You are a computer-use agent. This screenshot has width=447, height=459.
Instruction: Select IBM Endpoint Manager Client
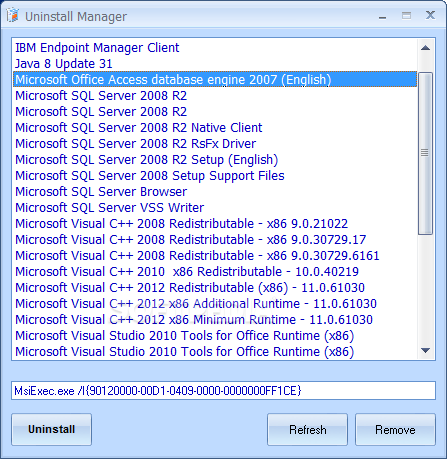pyautogui.click(x=215, y=48)
